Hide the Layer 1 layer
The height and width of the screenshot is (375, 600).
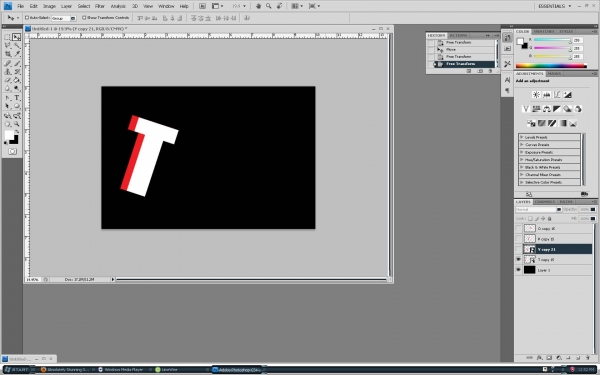coord(518,270)
